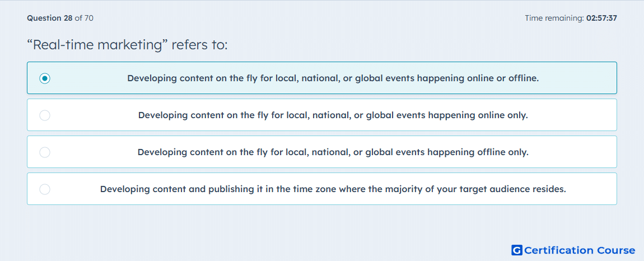Click the "Certification Course" text label
644x261 pixels.
(580, 250)
